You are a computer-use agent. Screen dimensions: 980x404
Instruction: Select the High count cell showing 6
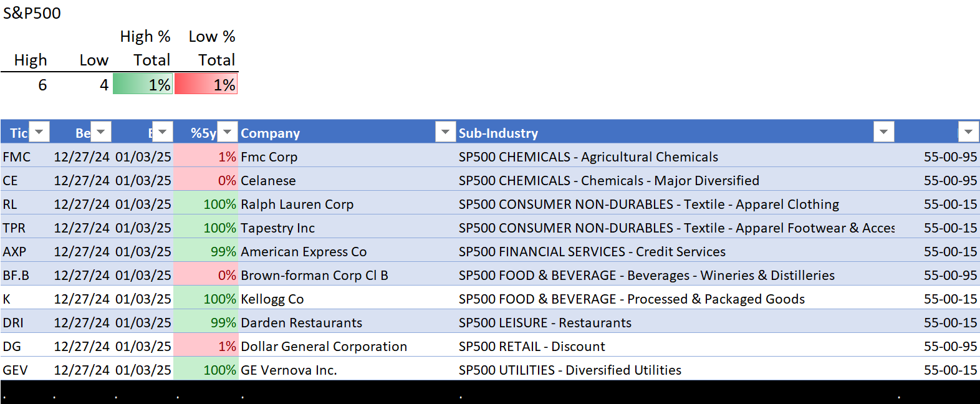pos(25,85)
